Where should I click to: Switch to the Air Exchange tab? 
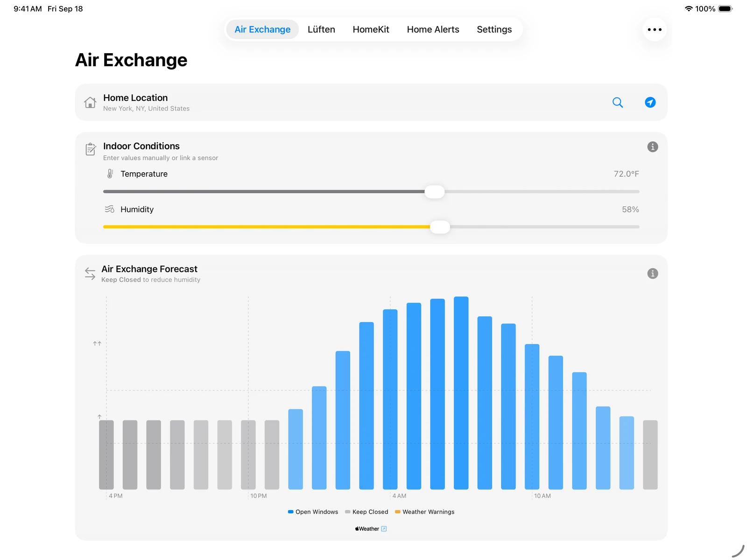262,29
